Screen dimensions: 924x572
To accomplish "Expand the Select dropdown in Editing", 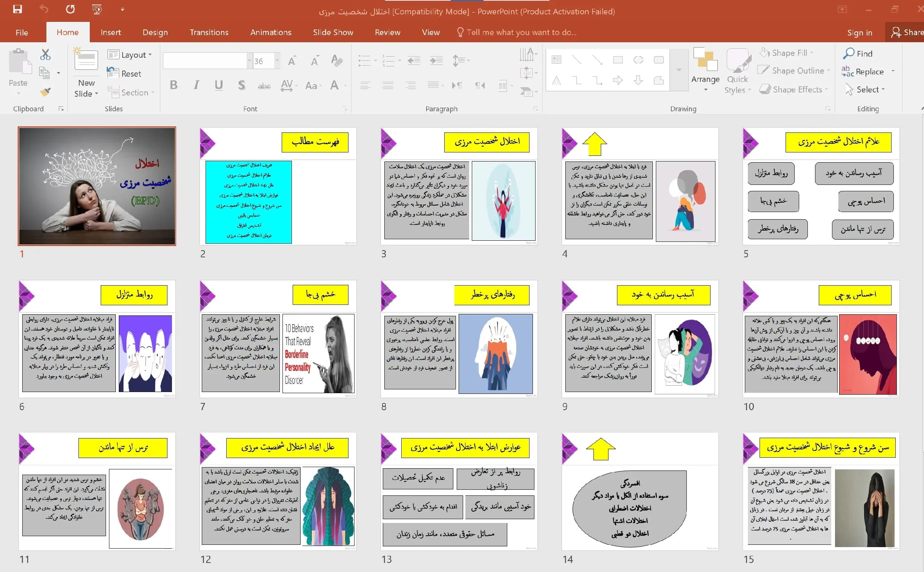I will point(883,90).
